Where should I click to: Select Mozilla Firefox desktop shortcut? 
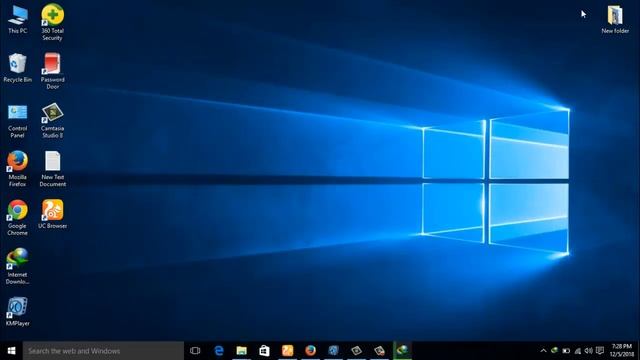(x=18, y=169)
